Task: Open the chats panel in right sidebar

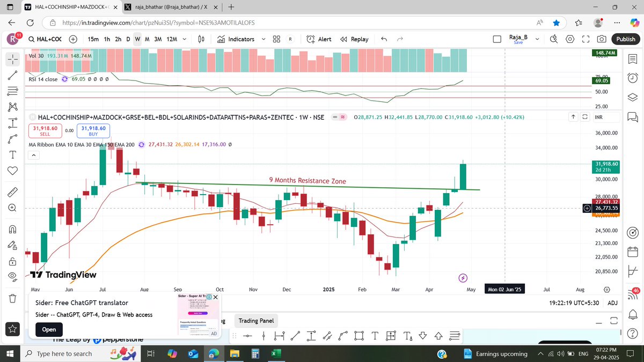Action: tap(632, 116)
